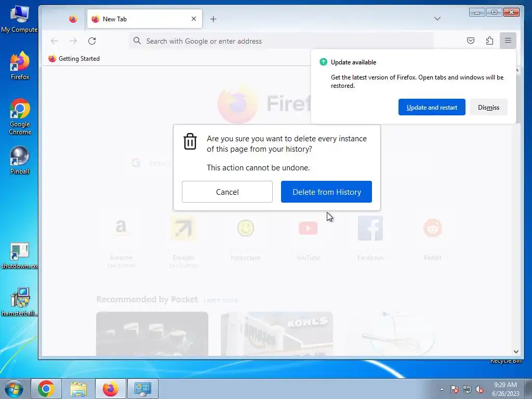The height and width of the screenshot is (399, 532).
Task: Click the network tray icon
Action: click(467, 389)
